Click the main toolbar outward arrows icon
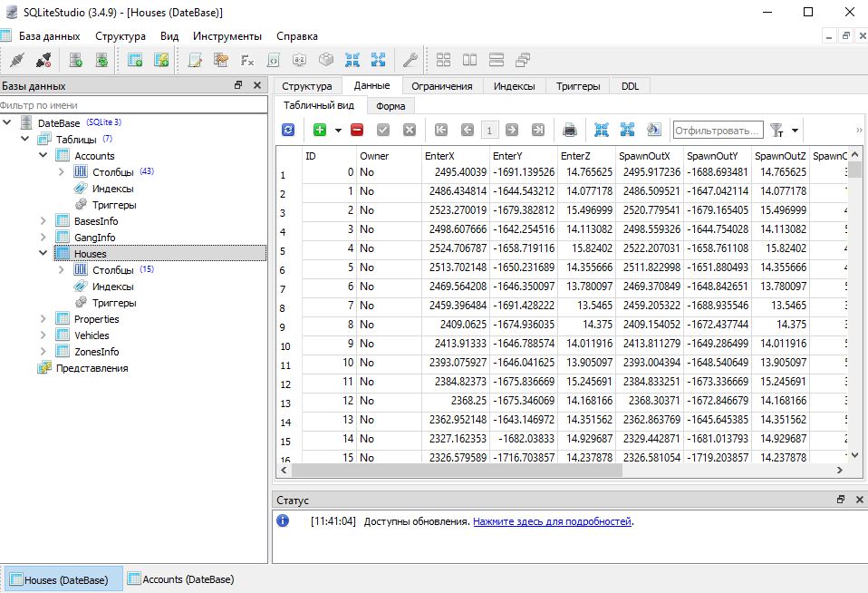 [x=378, y=60]
